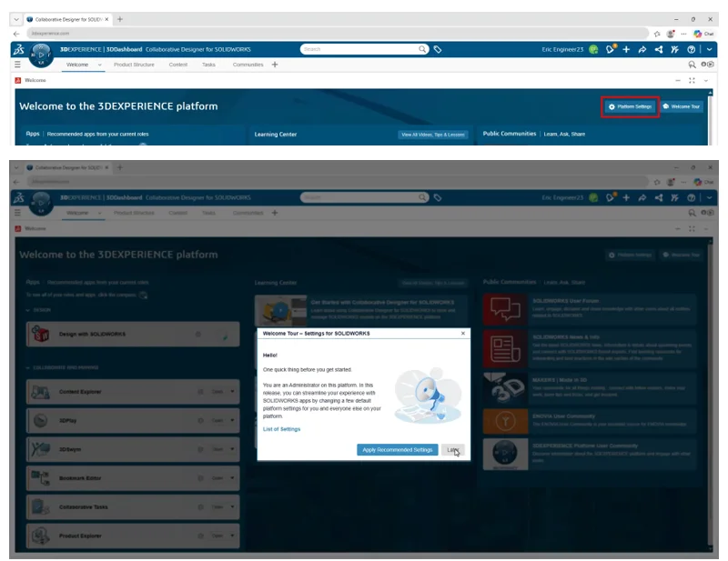Close the Welcome Tour dialog with the X
This screenshot has height=561, width=728.
(463, 333)
